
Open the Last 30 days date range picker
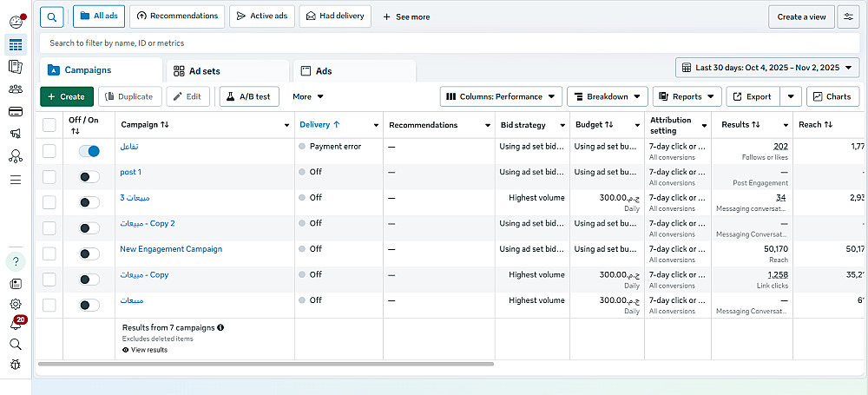767,67
